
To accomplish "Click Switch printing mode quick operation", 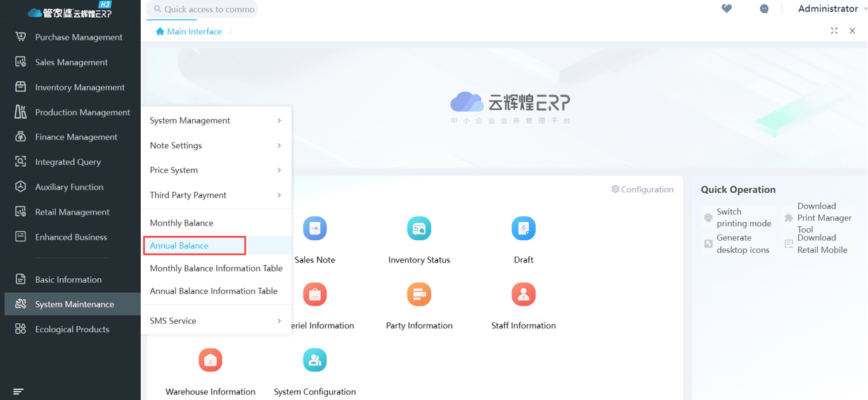I will point(738,217).
